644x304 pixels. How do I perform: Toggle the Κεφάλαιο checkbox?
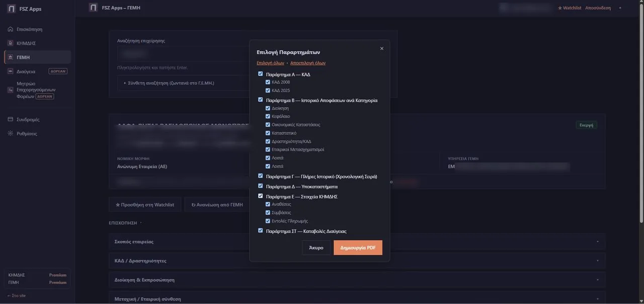point(268,116)
